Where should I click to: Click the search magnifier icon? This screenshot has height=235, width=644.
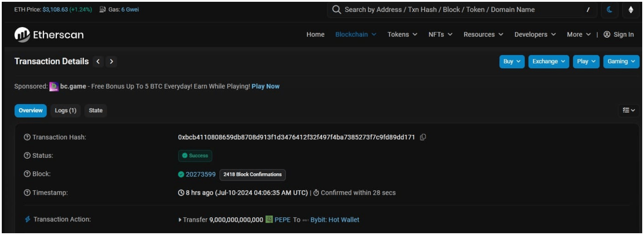337,10
